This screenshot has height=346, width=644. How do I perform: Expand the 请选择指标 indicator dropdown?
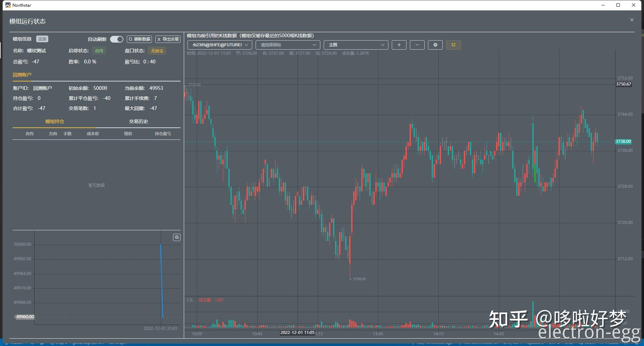(x=287, y=45)
